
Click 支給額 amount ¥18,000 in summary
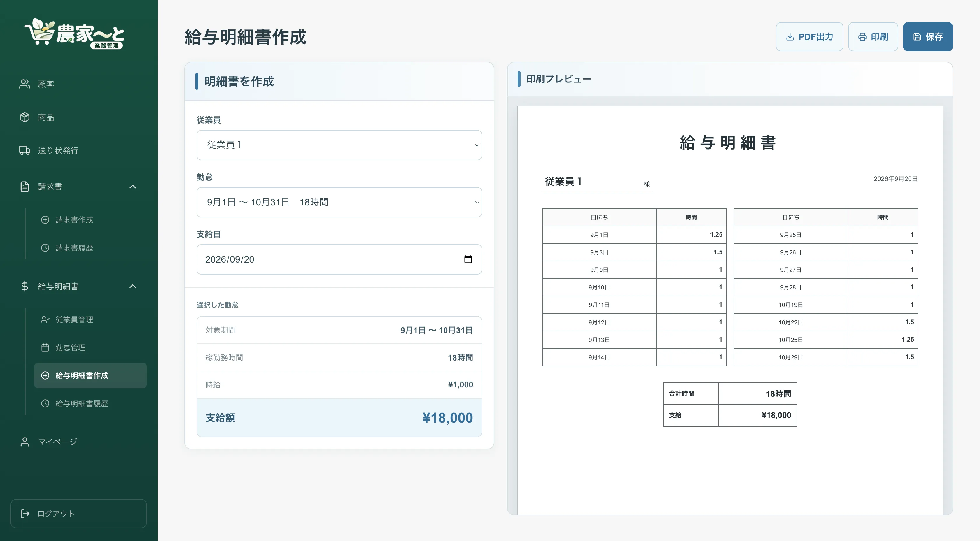[x=447, y=418]
